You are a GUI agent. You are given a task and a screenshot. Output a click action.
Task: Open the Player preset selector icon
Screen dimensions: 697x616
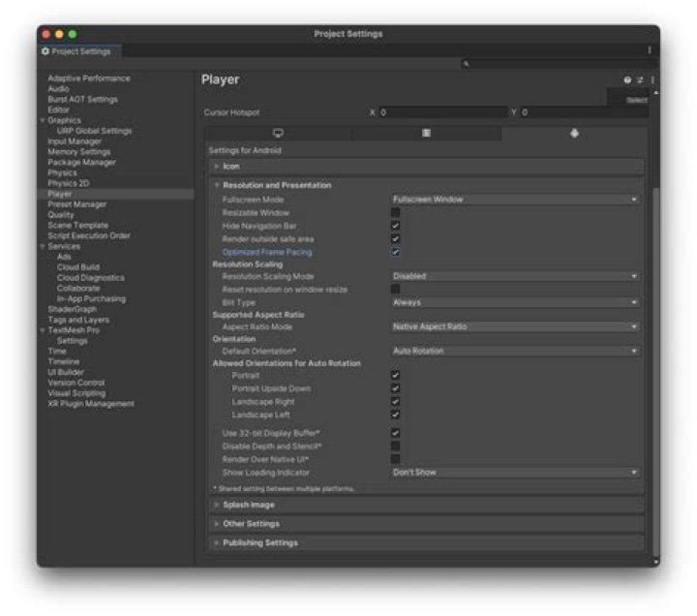tap(640, 80)
